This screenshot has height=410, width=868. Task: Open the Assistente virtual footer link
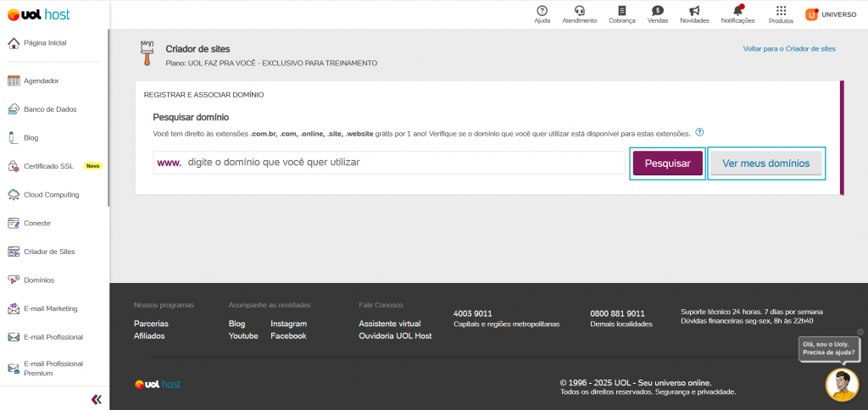pyautogui.click(x=390, y=324)
